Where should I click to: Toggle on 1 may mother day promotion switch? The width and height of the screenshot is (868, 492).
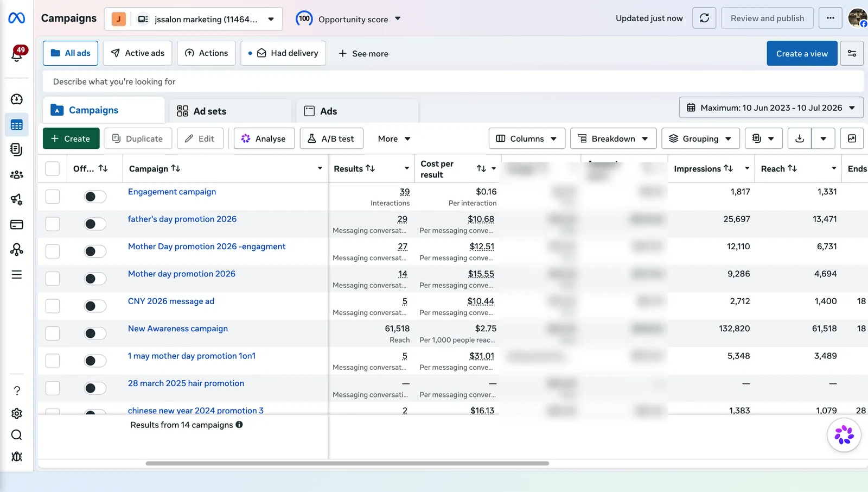pyautogui.click(x=95, y=361)
